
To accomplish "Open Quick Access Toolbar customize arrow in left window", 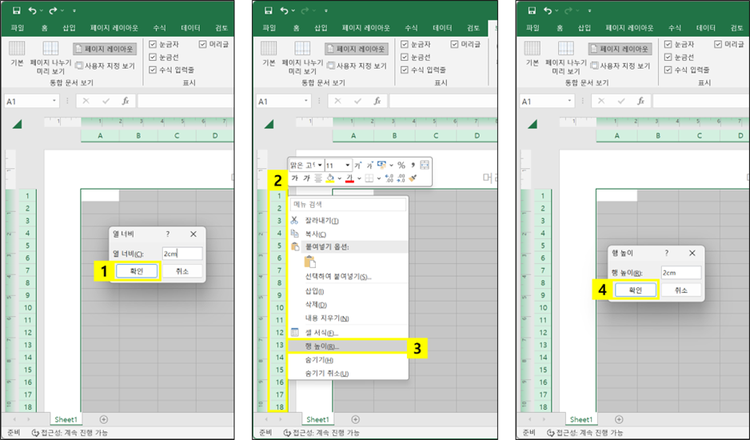I will 74,11.
